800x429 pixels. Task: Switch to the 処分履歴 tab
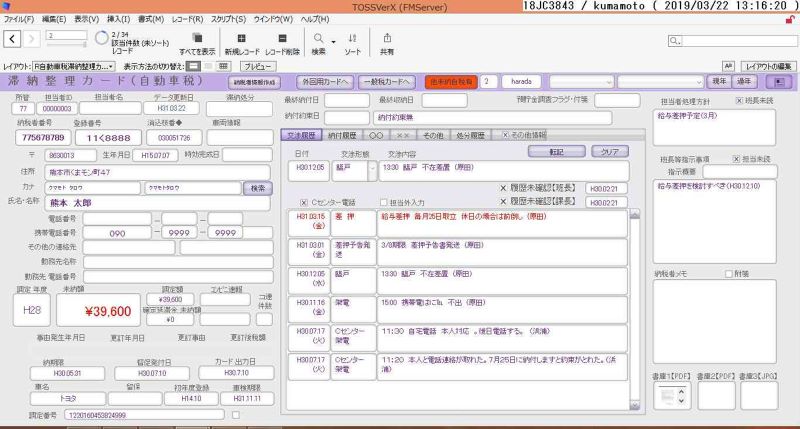pos(470,135)
